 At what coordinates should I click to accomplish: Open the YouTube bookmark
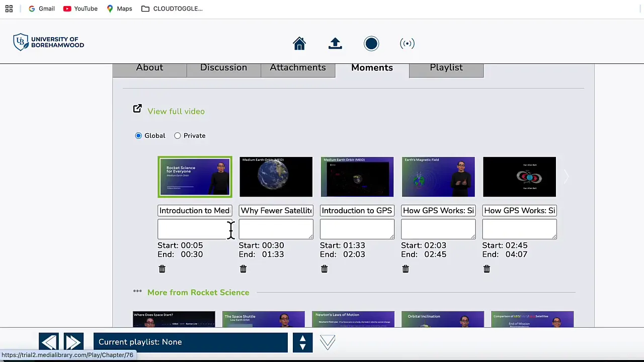pos(80,9)
